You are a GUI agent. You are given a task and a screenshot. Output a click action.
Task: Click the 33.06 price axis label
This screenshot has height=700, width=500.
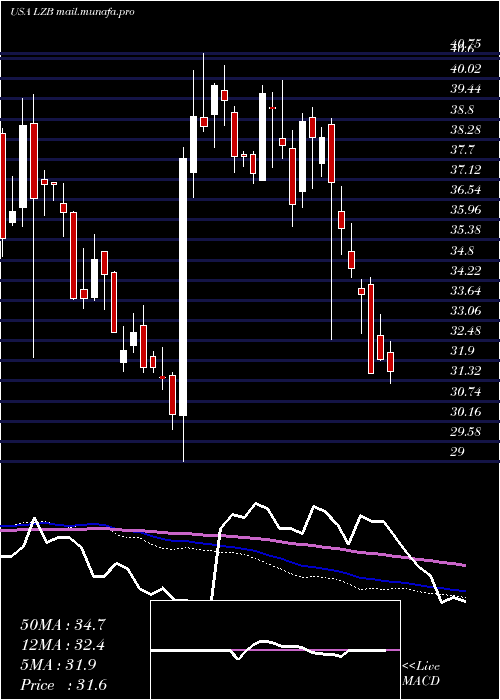[466, 311]
